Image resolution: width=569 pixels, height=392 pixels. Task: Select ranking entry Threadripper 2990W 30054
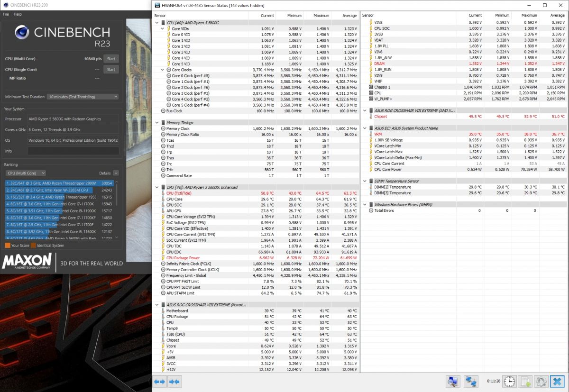(x=59, y=183)
